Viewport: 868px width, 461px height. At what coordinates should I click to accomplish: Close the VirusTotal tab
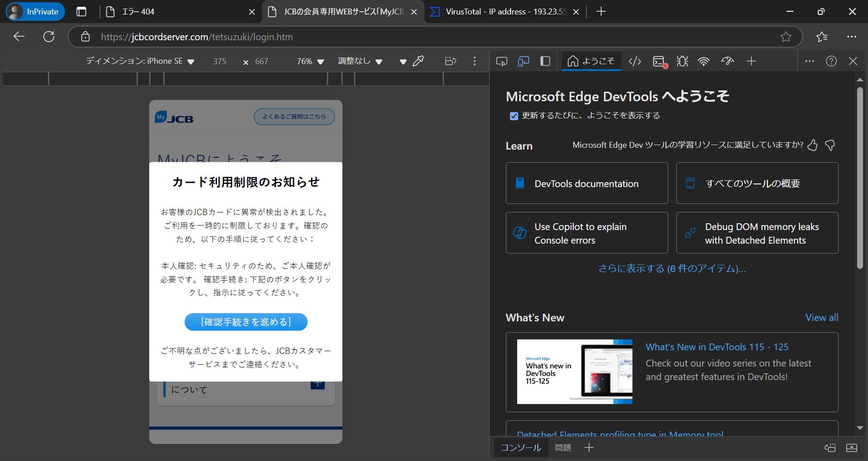[x=576, y=12]
